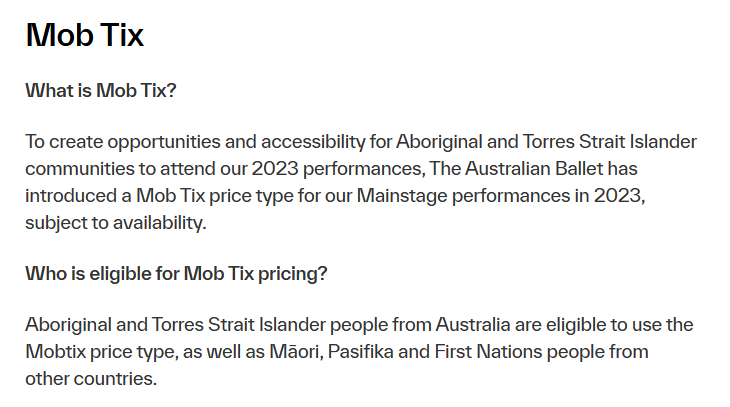Click "Mob Tix price type" in the first paragraph
The width and height of the screenshot is (730, 407).
(191, 195)
